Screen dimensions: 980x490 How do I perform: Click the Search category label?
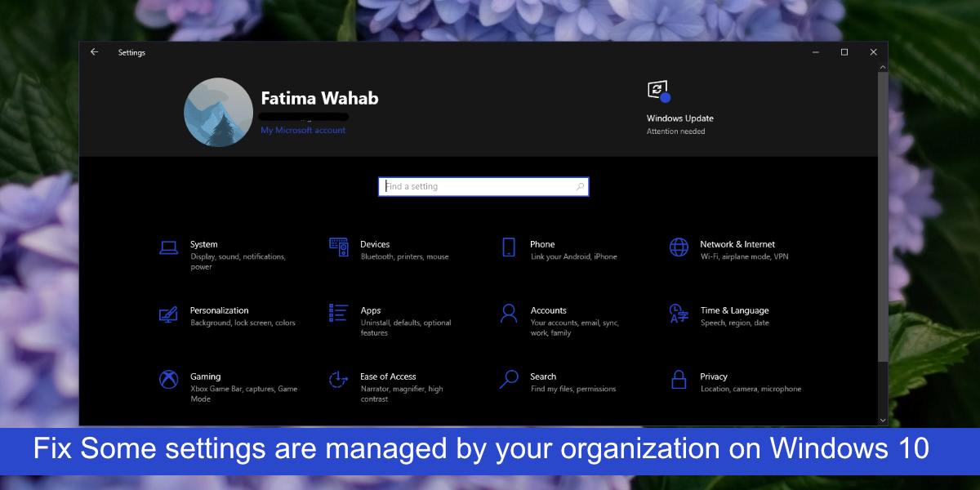click(543, 376)
